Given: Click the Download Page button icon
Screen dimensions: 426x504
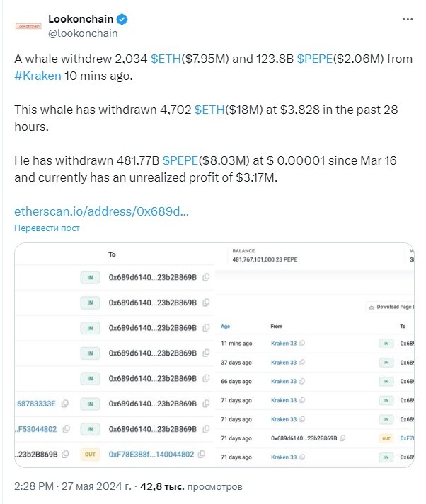Looking at the screenshot, I should [372, 307].
